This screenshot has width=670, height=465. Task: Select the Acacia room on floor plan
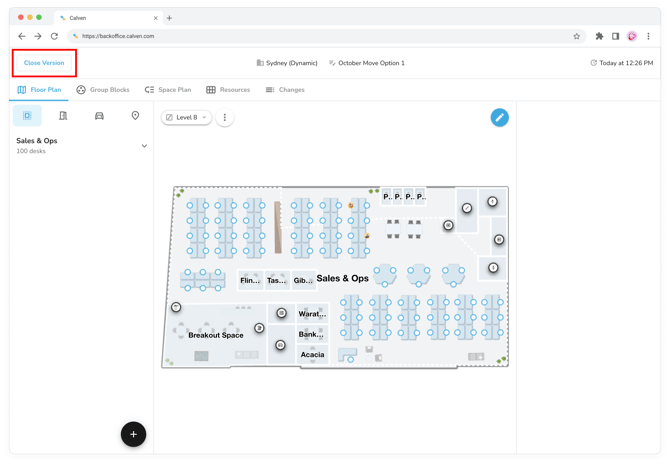pos(312,354)
